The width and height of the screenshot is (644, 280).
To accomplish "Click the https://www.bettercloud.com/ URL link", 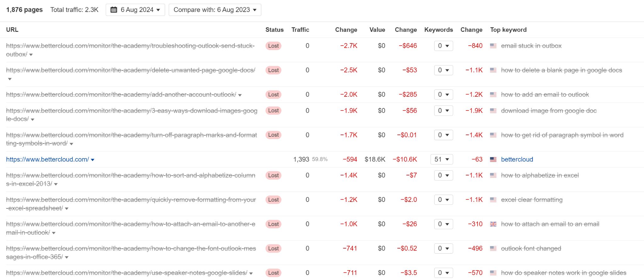I will [47, 159].
